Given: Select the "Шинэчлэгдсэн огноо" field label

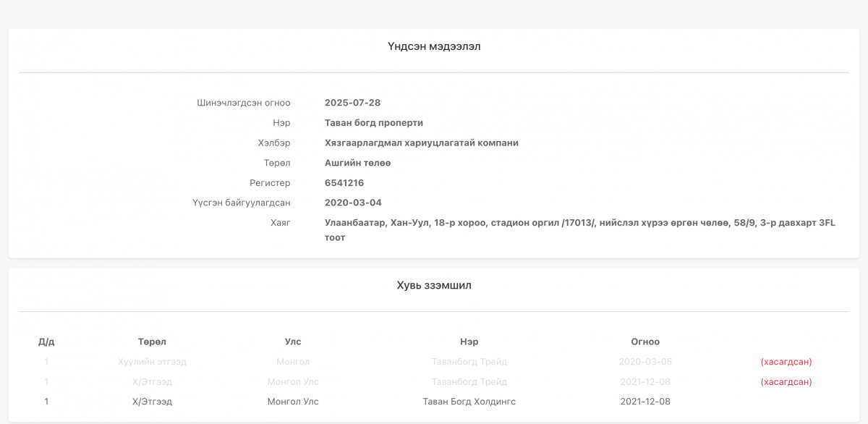Looking at the screenshot, I should pos(243,103).
